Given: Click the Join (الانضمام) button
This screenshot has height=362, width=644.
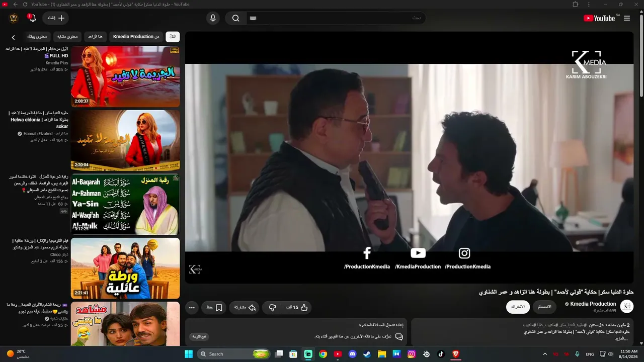Looking at the screenshot, I should pos(545,307).
